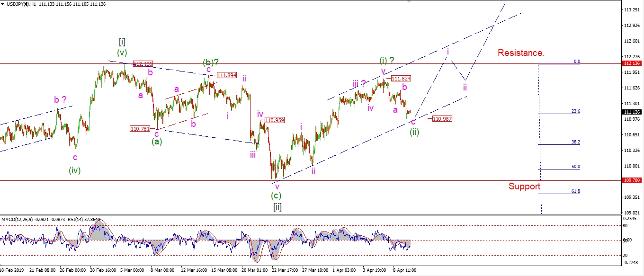Select the [ii] wave label below (c)
The image size is (644, 276).
[x=277, y=207]
